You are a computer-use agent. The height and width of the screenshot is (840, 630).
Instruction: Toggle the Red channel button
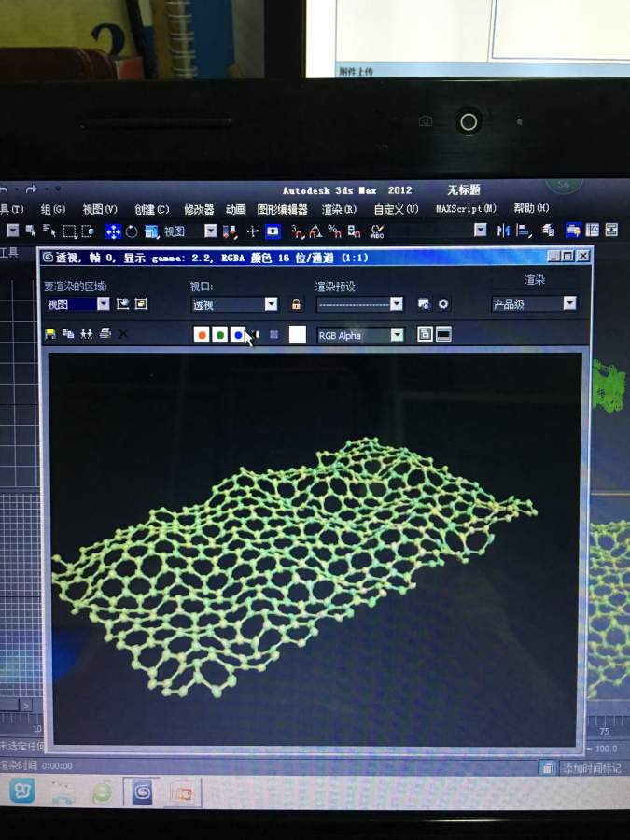click(202, 335)
